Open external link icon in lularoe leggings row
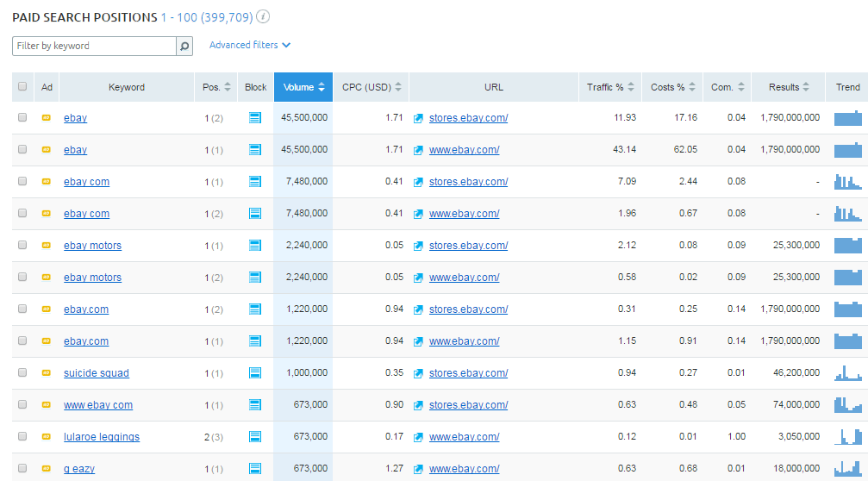The image size is (868, 481). (419, 437)
